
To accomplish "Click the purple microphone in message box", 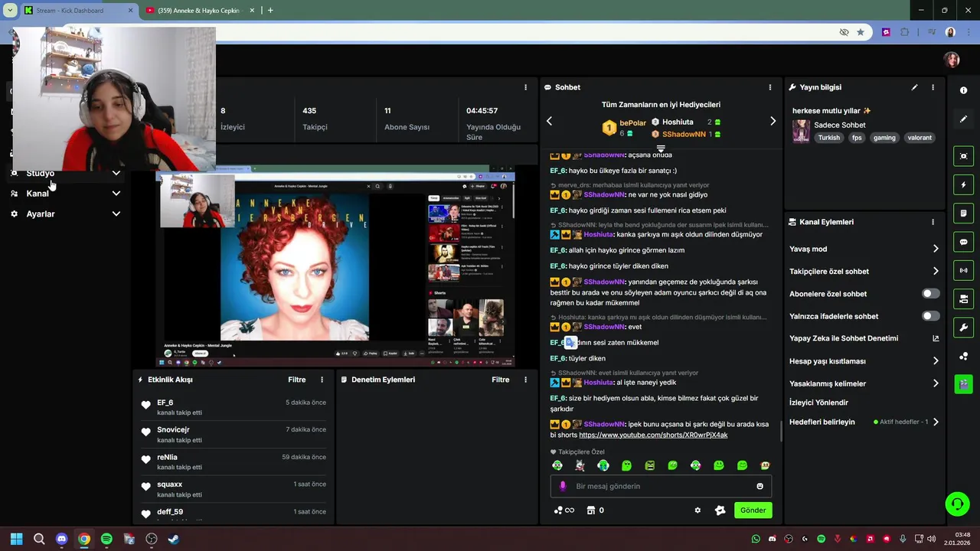I will 563,486.
